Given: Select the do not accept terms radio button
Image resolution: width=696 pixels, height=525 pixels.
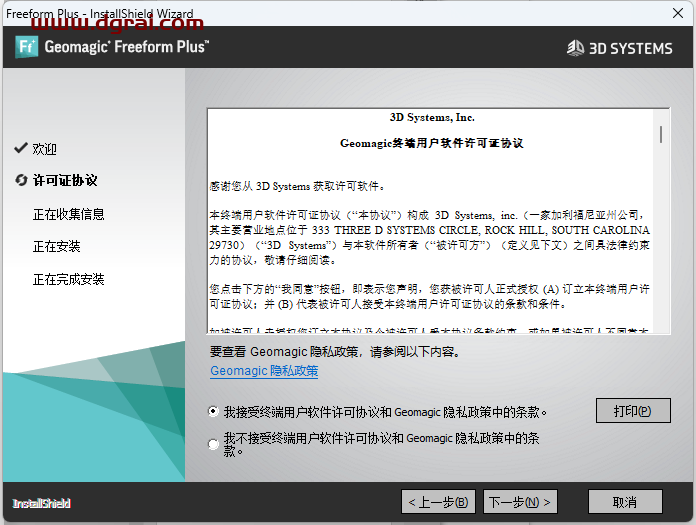Looking at the screenshot, I should tap(214, 444).
